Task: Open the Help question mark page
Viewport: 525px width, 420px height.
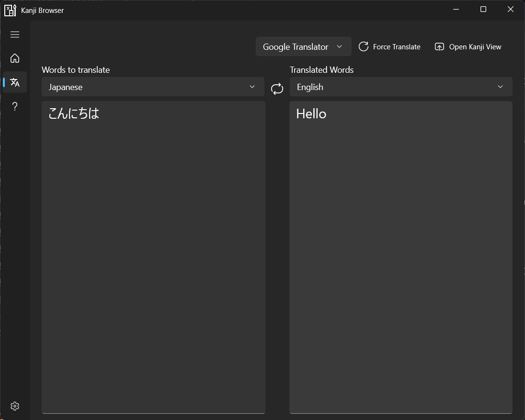Action: [x=15, y=106]
